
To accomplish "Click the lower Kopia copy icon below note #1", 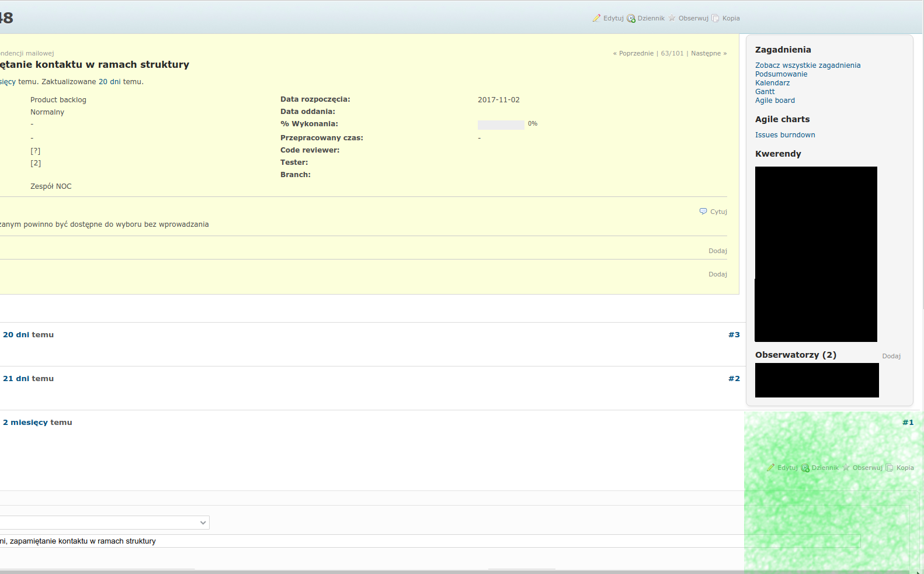I will [x=890, y=468].
